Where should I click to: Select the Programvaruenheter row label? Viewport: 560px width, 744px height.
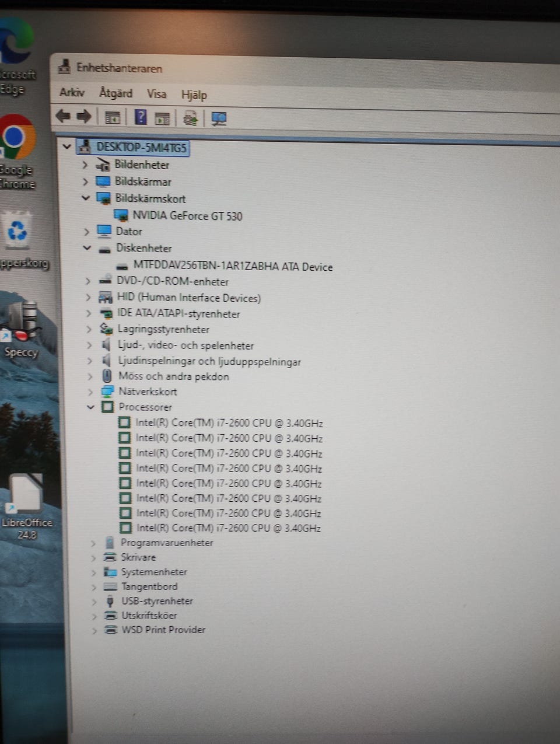click(x=167, y=543)
